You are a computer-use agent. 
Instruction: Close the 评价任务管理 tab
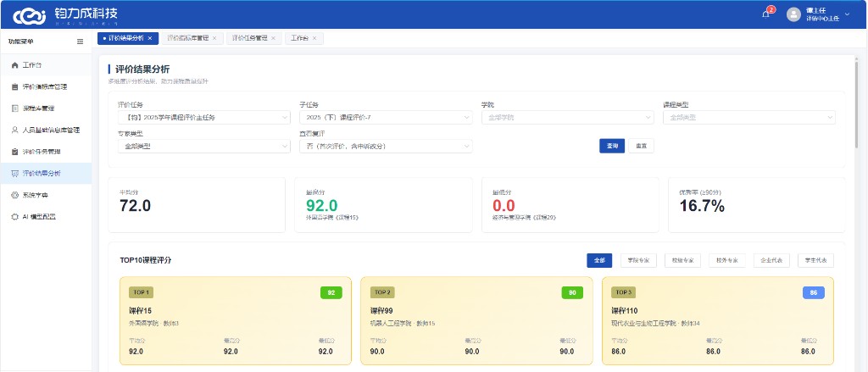coord(274,38)
